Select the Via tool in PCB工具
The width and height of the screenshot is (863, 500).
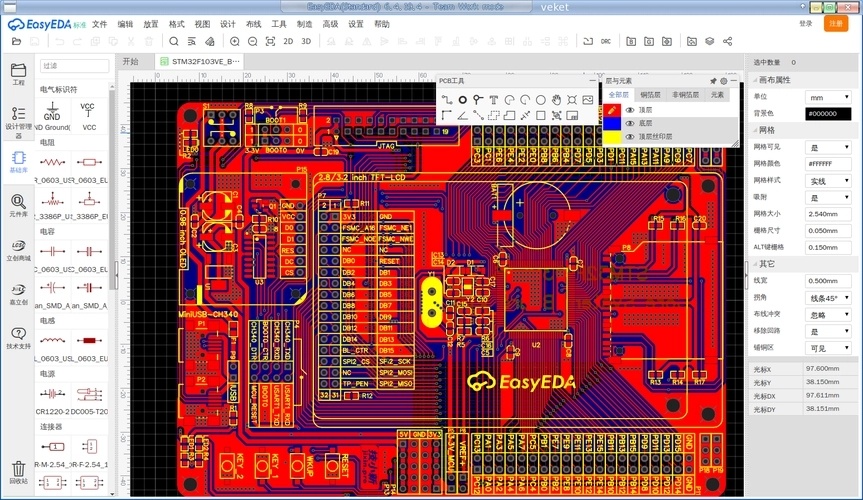[x=478, y=100]
